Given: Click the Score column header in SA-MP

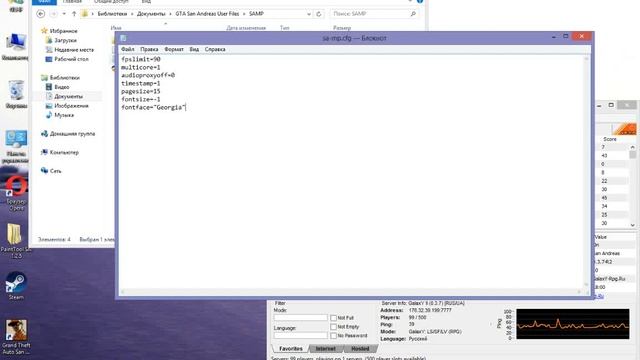Looking at the screenshot, I should (610, 139).
